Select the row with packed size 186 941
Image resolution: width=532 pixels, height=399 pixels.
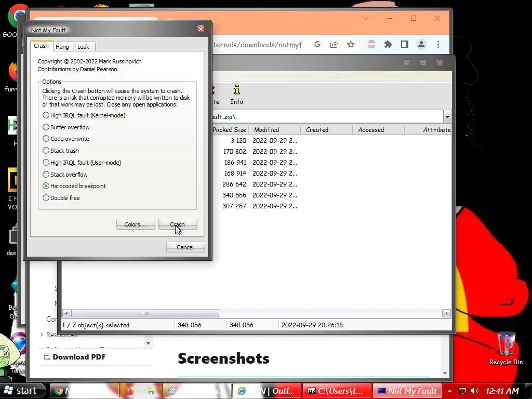[x=331, y=163]
